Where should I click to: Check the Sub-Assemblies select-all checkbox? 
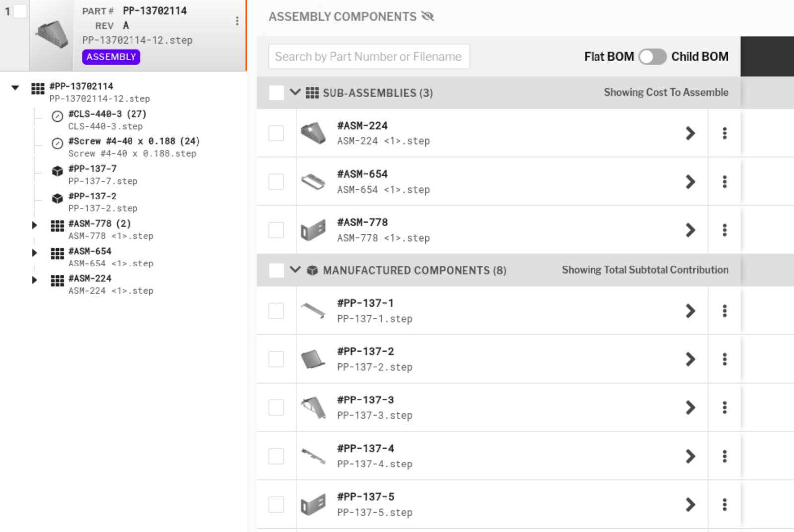tap(276, 93)
